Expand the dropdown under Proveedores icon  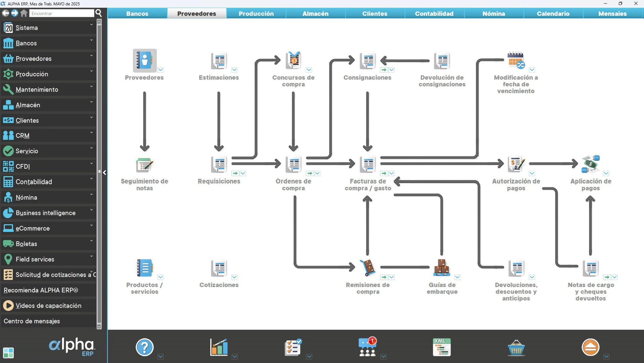tap(161, 70)
